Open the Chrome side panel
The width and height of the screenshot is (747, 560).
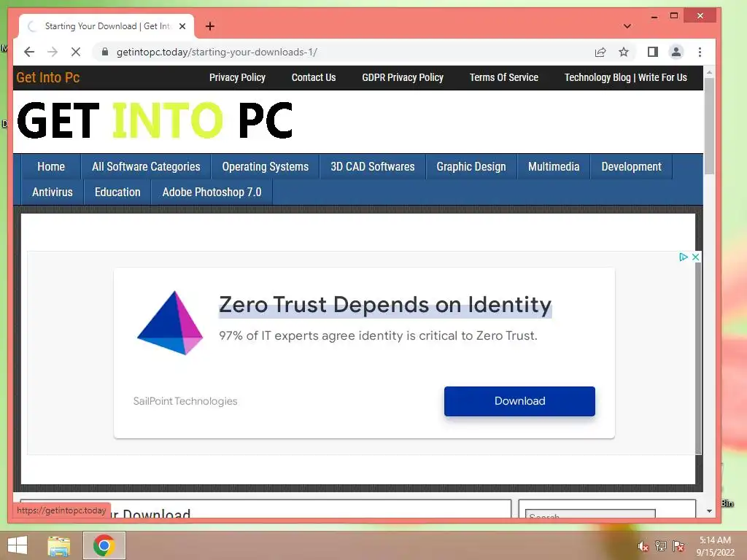[x=653, y=52]
